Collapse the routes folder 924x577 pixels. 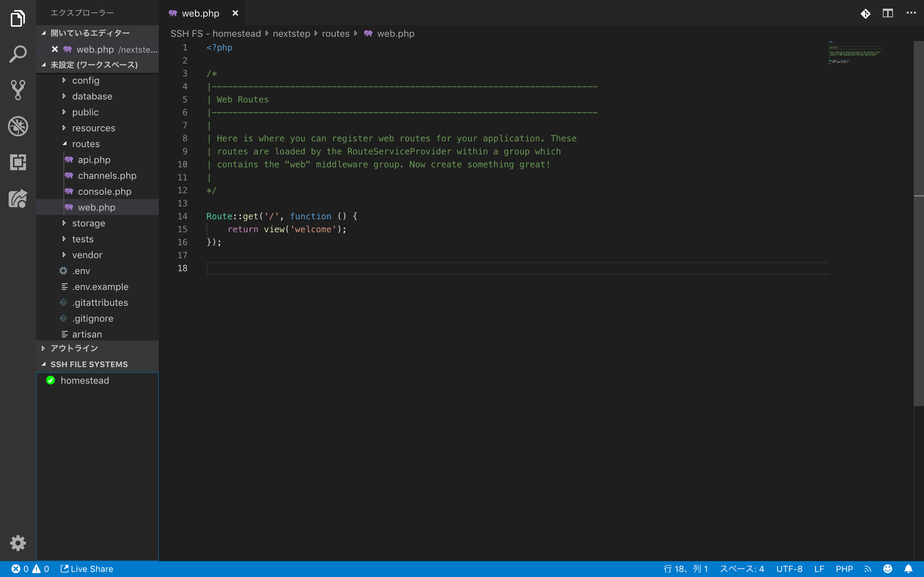86,144
